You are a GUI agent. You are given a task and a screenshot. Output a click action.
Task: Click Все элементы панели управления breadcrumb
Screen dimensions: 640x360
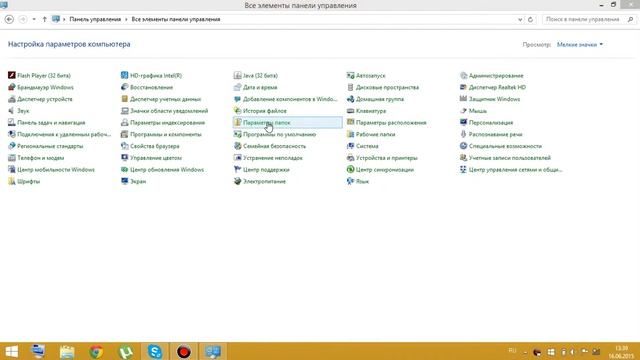(x=176, y=19)
